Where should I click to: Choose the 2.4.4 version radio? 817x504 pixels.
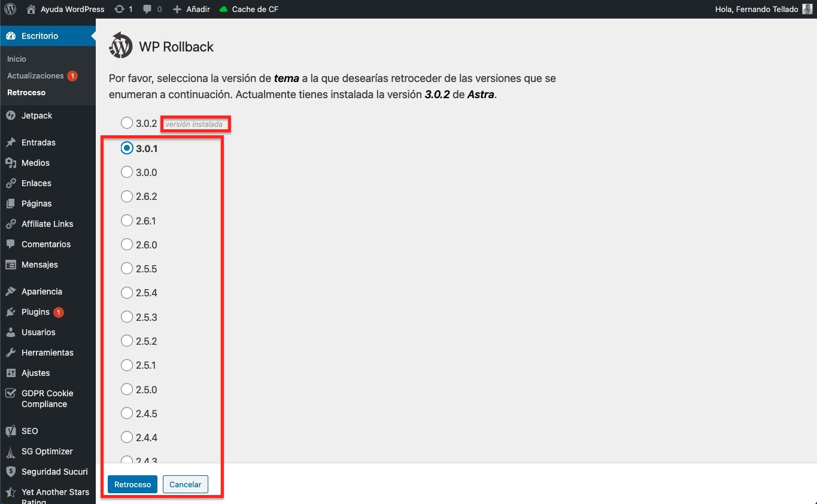[x=127, y=437]
